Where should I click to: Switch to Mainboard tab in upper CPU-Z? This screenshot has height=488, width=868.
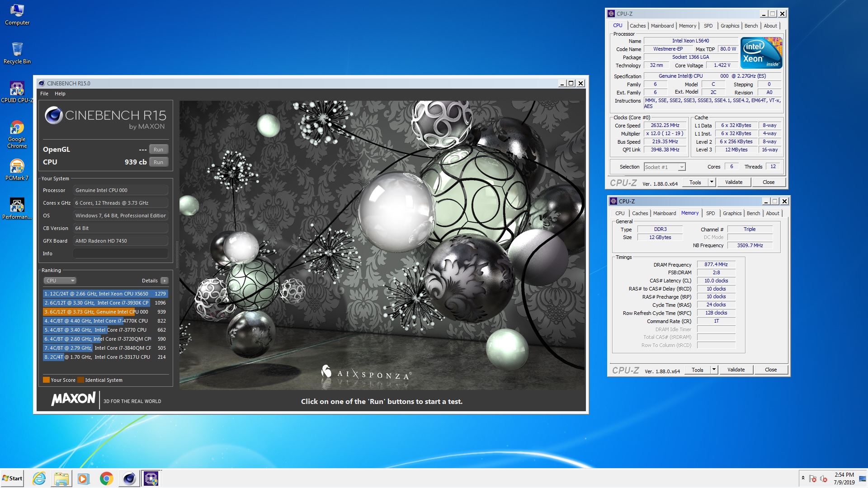pyautogui.click(x=662, y=26)
